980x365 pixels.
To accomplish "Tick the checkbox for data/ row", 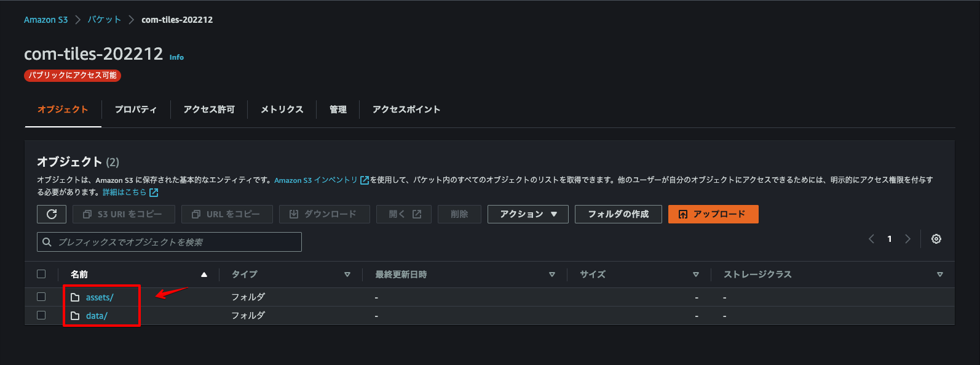I will point(41,315).
